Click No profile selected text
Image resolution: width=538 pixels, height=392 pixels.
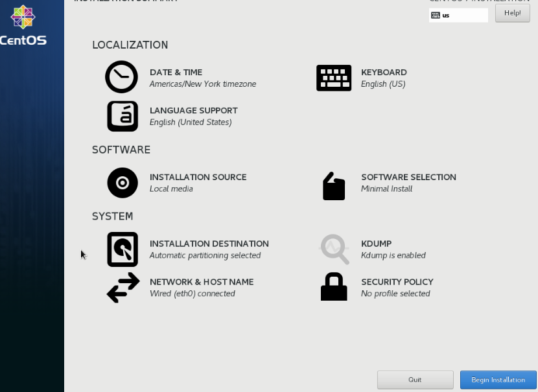(x=395, y=294)
